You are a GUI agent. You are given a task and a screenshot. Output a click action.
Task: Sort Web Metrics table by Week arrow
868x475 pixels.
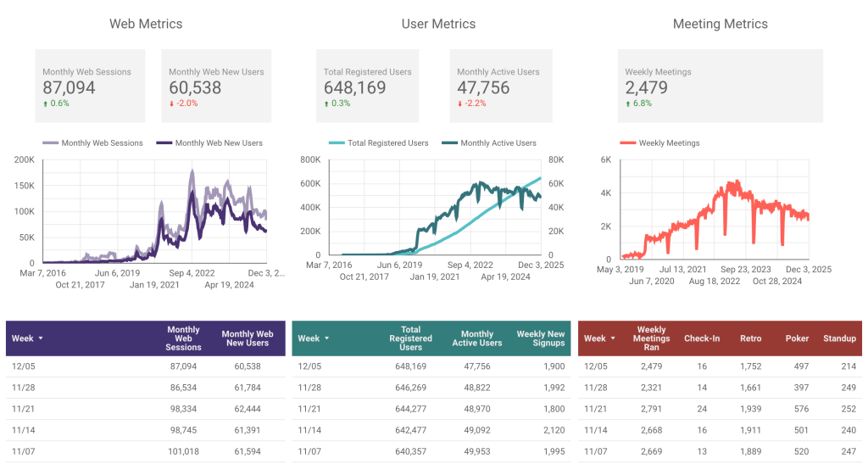click(41, 338)
